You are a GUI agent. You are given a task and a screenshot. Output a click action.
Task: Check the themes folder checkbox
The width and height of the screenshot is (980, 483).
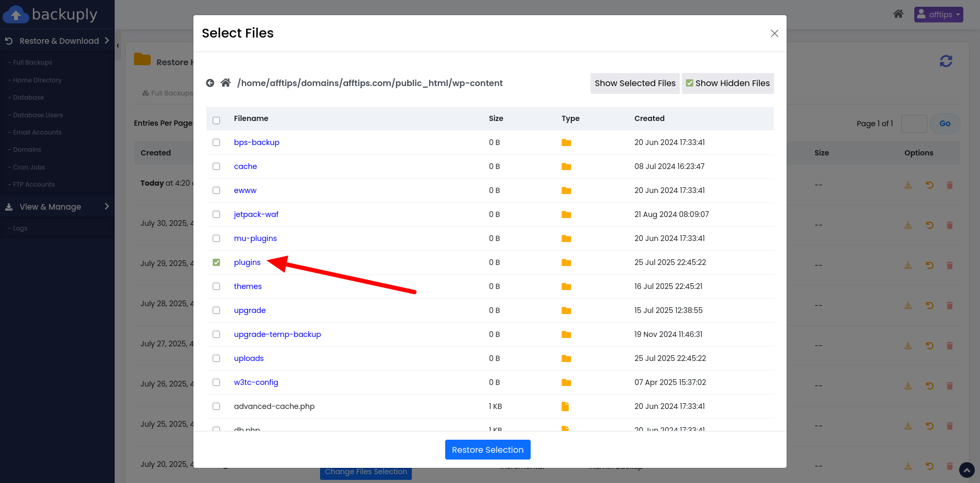[x=216, y=286]
